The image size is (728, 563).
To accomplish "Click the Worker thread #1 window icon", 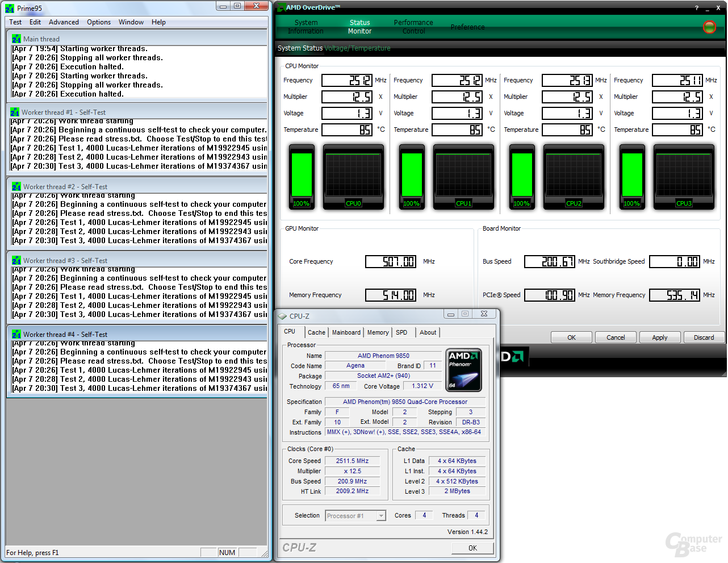I will click(15, 112).
